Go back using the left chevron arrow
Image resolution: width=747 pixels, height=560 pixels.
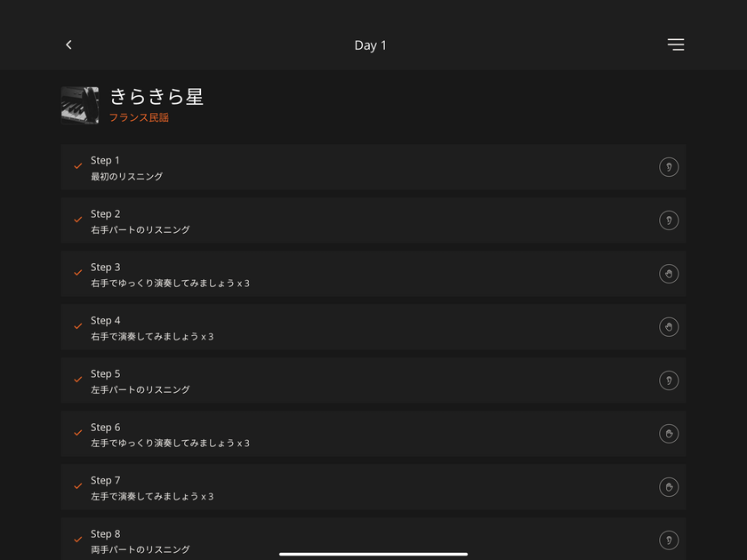(x=68, y=44)
